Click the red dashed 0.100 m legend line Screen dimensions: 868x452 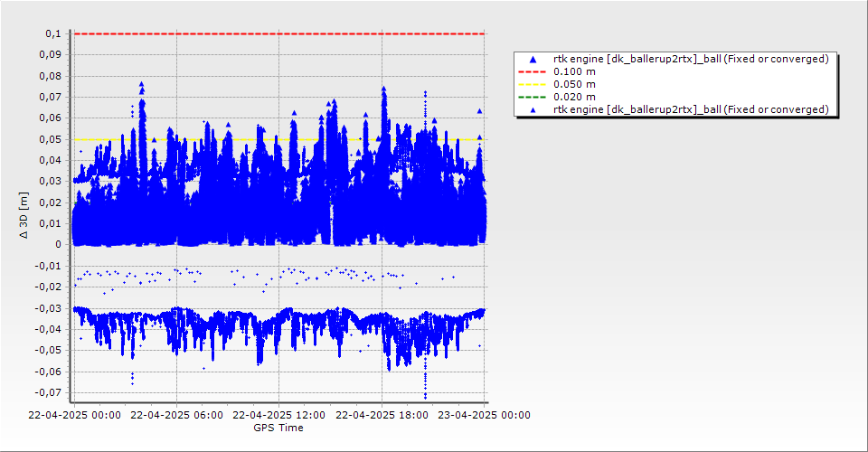[x=532, y=72]
